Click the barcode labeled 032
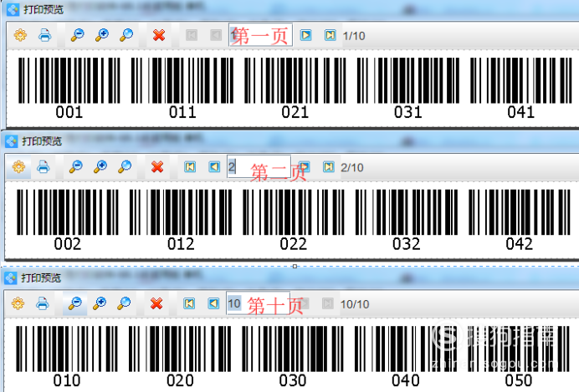 tap(407, 212)
